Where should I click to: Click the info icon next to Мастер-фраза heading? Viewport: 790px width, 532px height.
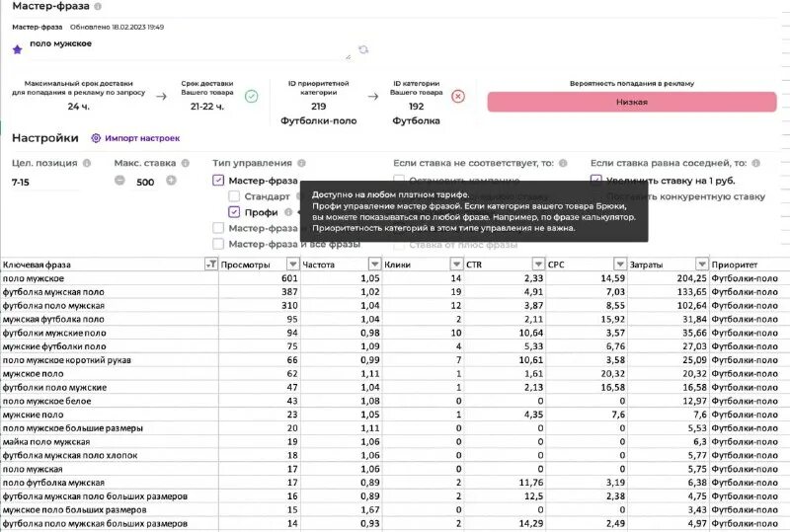(98, 7)
